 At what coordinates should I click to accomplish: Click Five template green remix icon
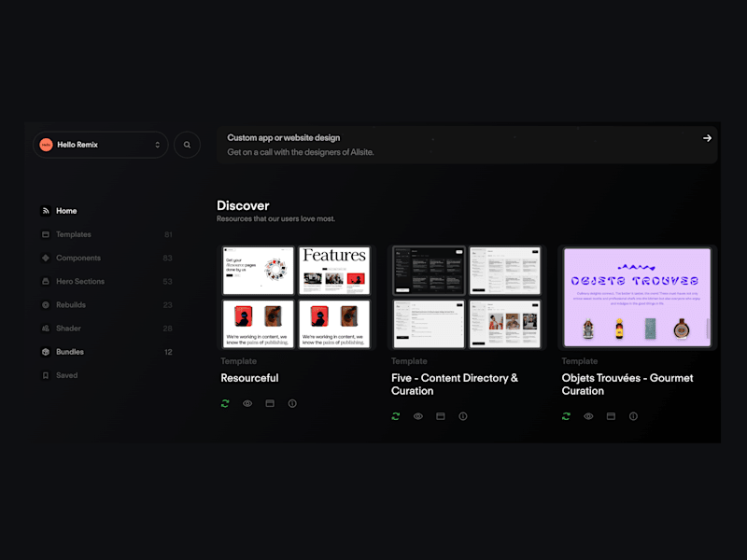pos(395,416)
